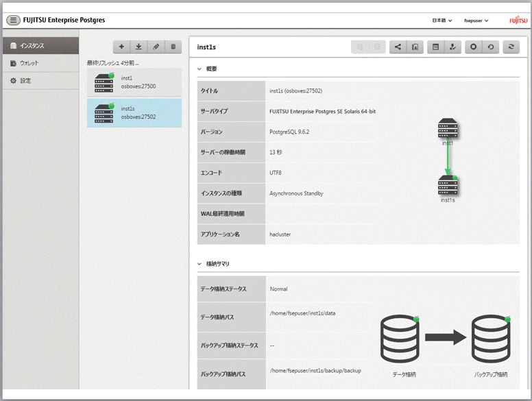Click the second greyed-out restore icon in inst1s toolbar
Image resolution: width=532 pixels, height=401 pixels.
pos(377,47)
